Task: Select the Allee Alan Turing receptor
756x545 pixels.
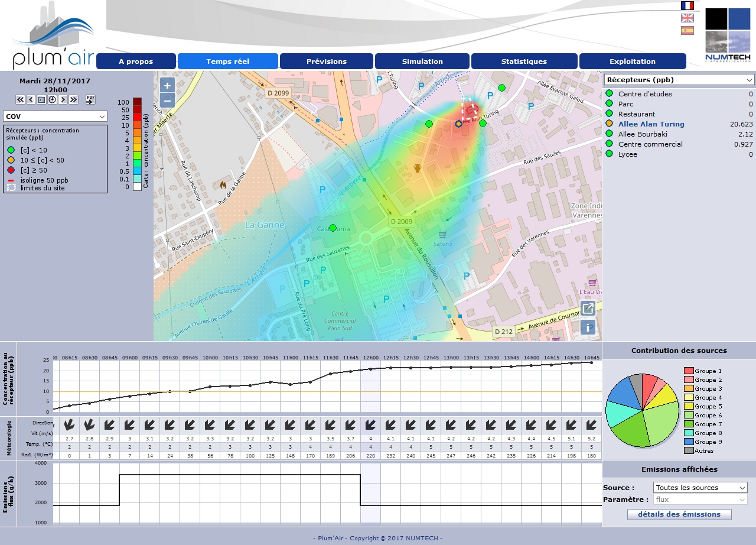Action: click(651, 124)
